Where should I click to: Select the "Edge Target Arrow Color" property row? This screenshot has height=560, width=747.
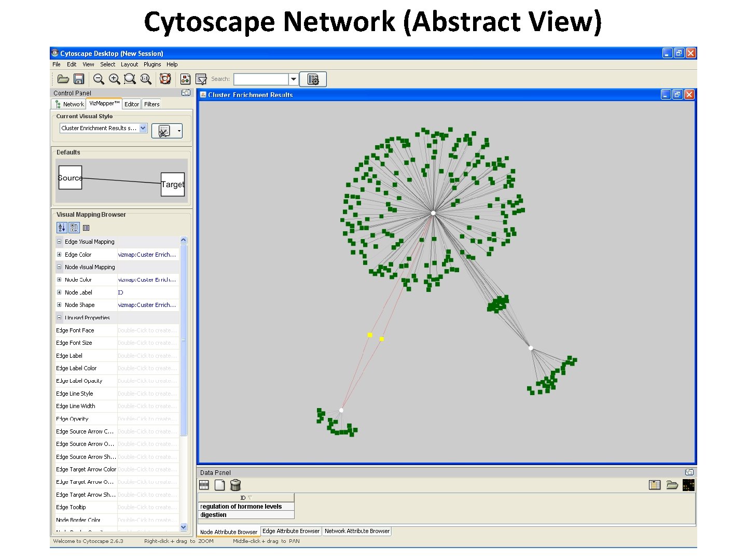(x=117, y=469)
